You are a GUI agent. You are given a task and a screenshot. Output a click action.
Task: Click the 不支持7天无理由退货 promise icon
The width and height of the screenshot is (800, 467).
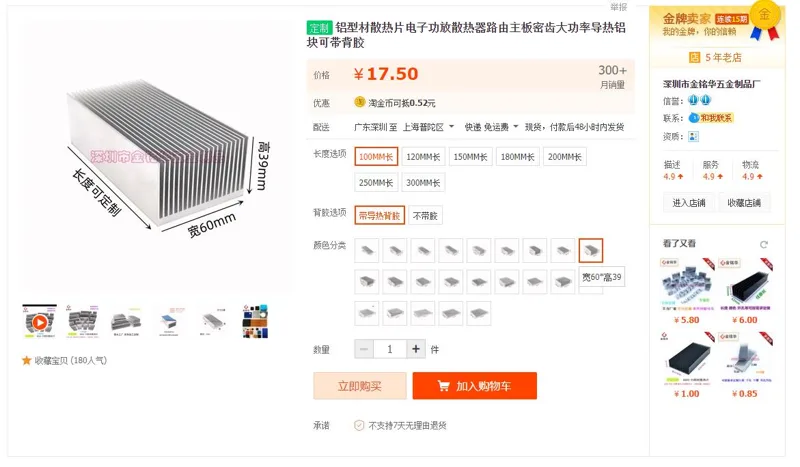[x=359, y=425]
